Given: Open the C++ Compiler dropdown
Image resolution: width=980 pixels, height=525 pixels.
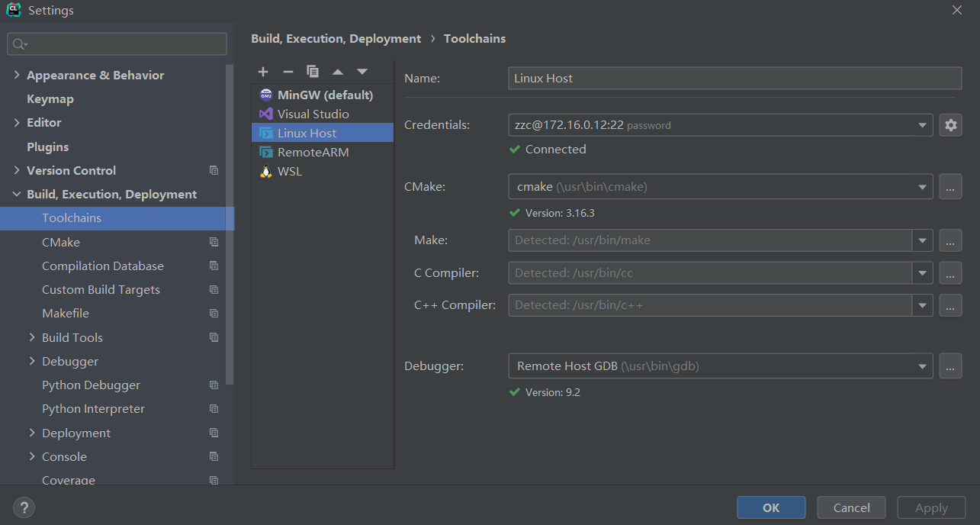Looking at the screenshot, I should click(923, 305).
